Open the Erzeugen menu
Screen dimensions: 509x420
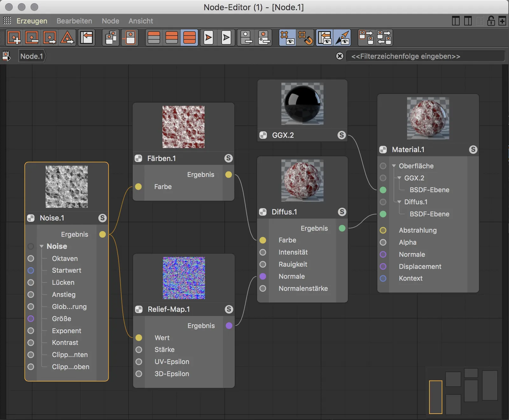pos(32,21)
